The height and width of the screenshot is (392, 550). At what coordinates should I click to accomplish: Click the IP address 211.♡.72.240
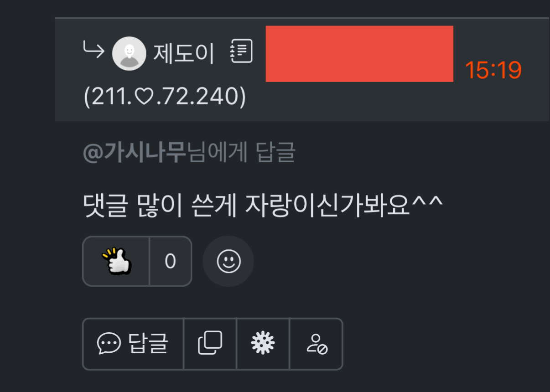tap(165, 97)
